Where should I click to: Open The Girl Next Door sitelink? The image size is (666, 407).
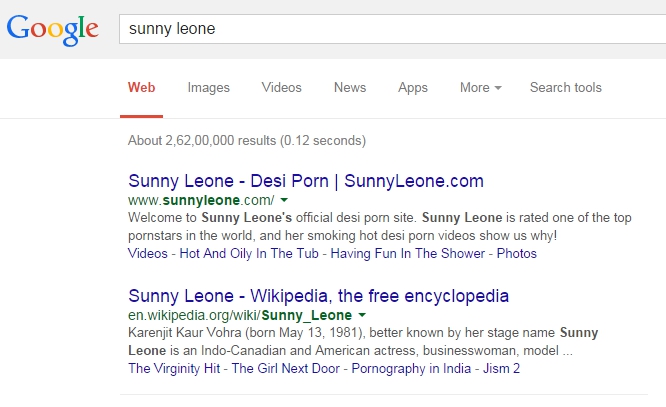286,368
